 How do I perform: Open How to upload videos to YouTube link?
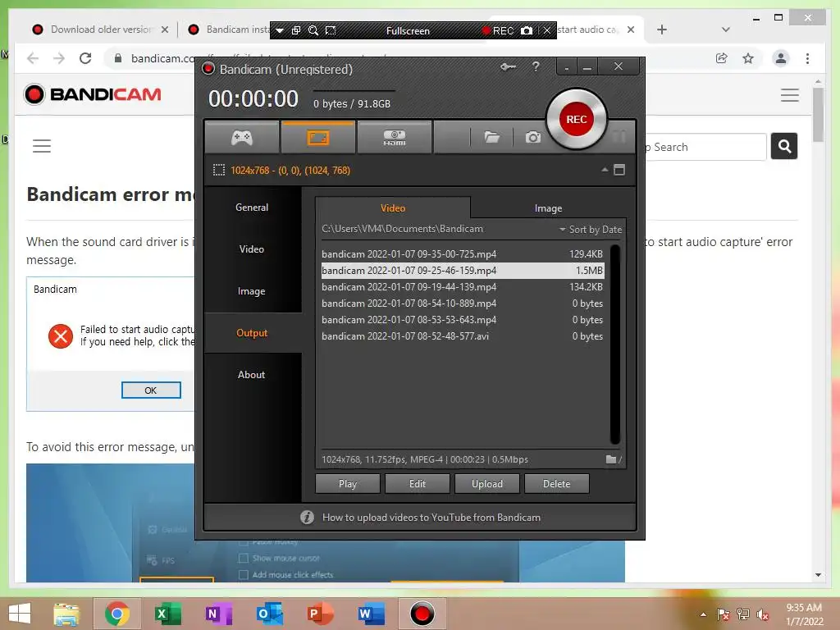click(431, 518)
